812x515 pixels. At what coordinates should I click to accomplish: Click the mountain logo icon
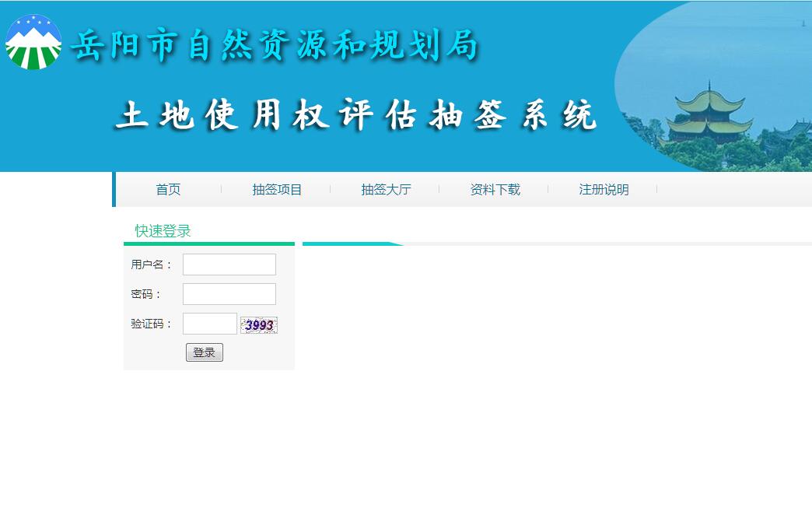[33, 43]
